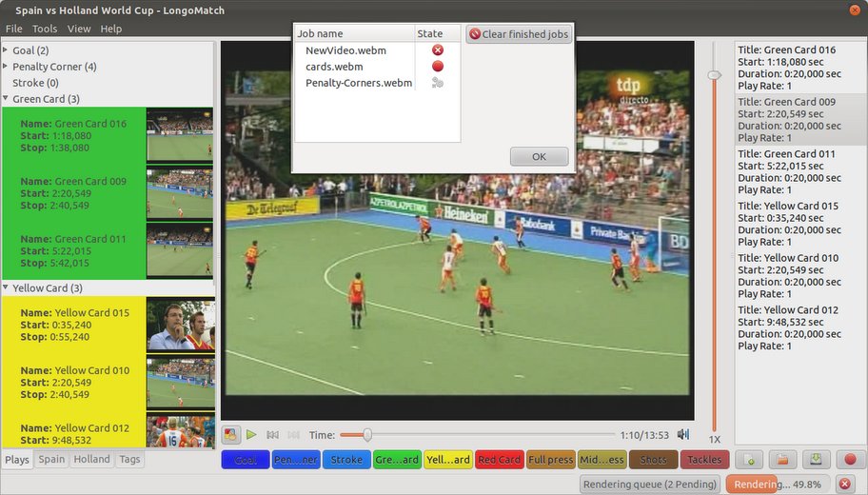Open the Tools menu
This screenshot has width=868, height=495.
[45, 29]
